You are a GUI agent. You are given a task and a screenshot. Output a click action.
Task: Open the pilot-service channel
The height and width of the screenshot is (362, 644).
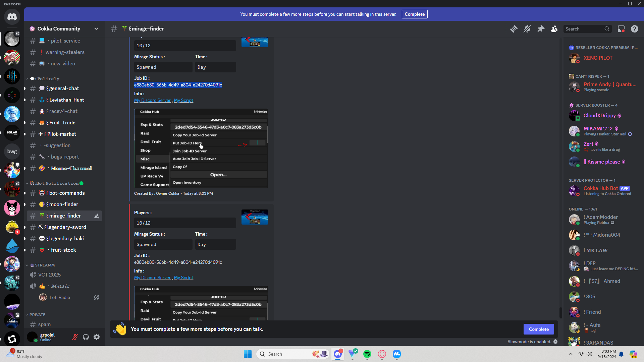coord(64,41)
